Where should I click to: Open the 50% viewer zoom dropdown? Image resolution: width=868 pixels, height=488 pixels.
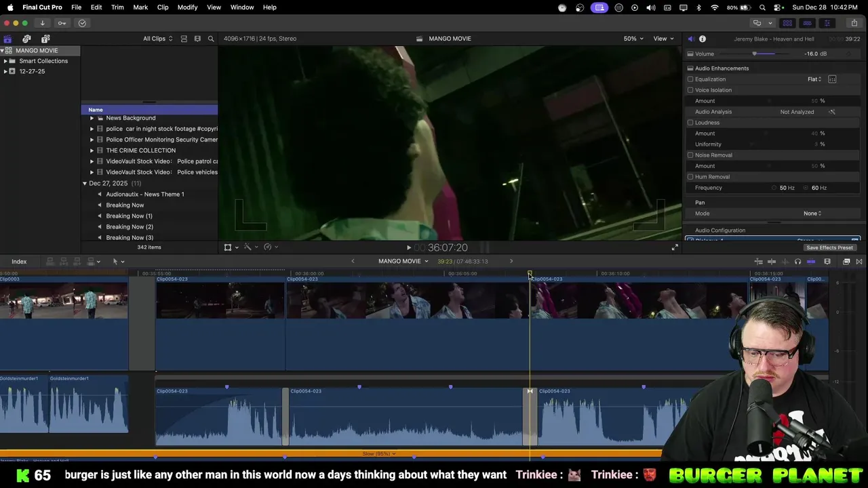(633, 39)
